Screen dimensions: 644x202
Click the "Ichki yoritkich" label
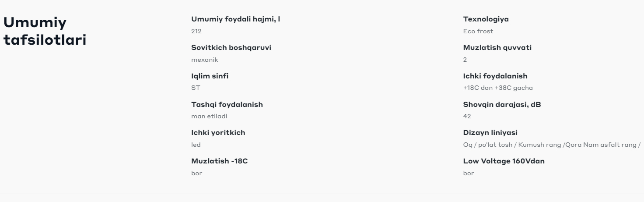pos(218,133)
